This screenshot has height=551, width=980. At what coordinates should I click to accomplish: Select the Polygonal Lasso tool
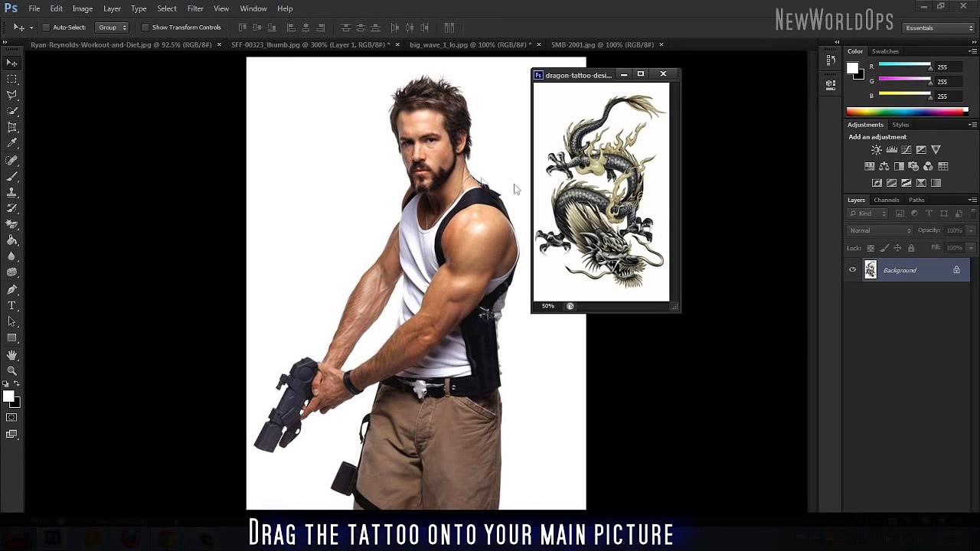12,95
